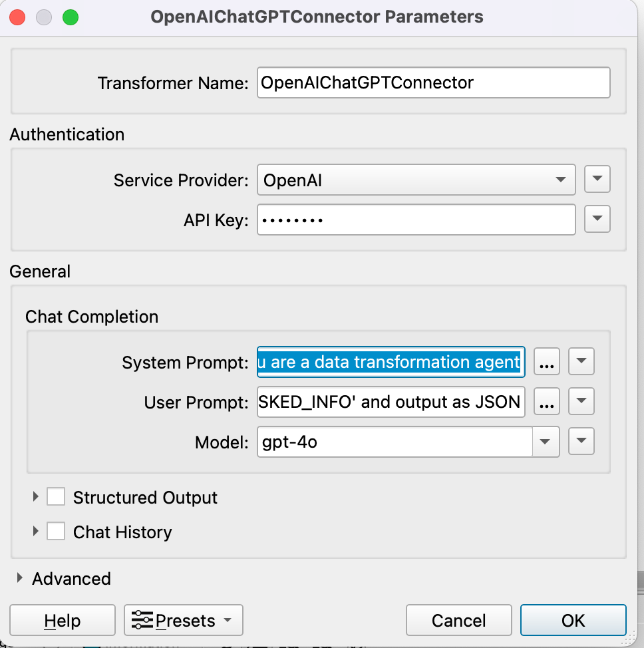This screenshot has width=644, height=648.
Task: Enable the Chat History checkbox
Action: tap(56, 532)
